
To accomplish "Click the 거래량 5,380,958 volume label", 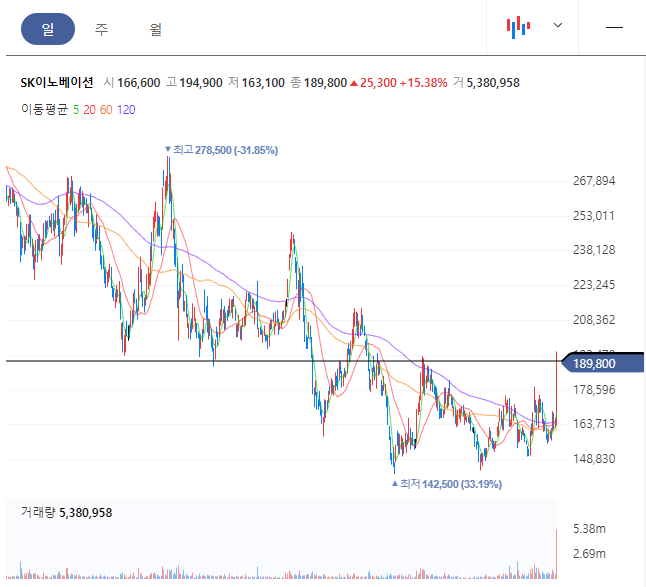I will point(67,512).
